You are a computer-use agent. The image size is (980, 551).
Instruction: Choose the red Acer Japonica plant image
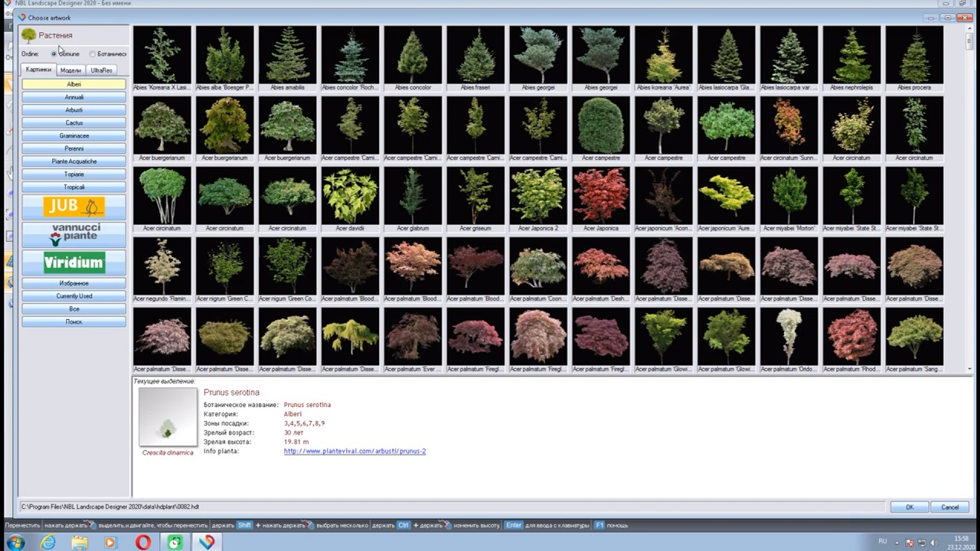click(x=601, y=196)
